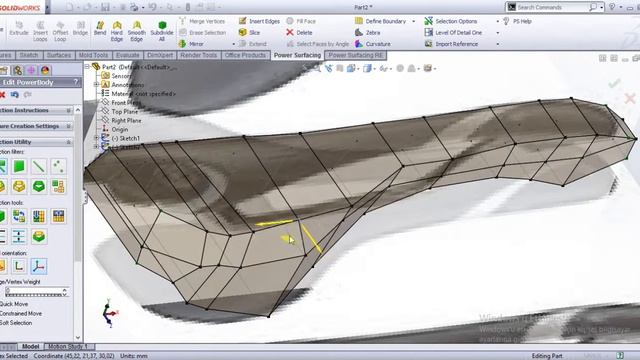Click the Extrude tool icon
640x360 pixels.
pyautogui.click(x=19, y=25)
